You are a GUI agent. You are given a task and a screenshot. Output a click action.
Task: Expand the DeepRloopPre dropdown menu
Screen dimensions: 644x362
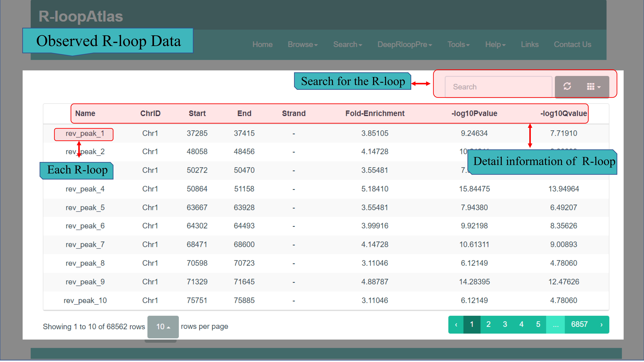(x=405, y=44)
